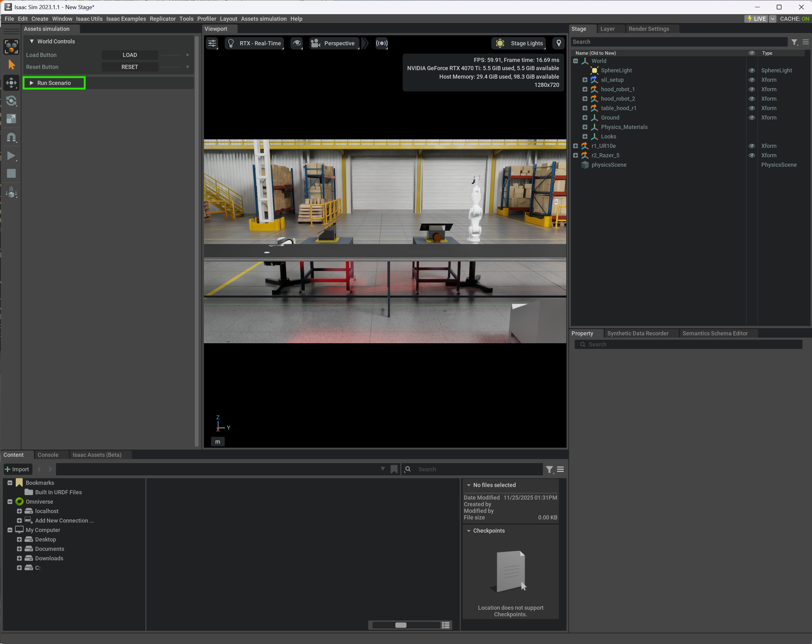The image size is (812, 644).
Task: Enable the Snap magnet tool
Action: pos(11,137)
